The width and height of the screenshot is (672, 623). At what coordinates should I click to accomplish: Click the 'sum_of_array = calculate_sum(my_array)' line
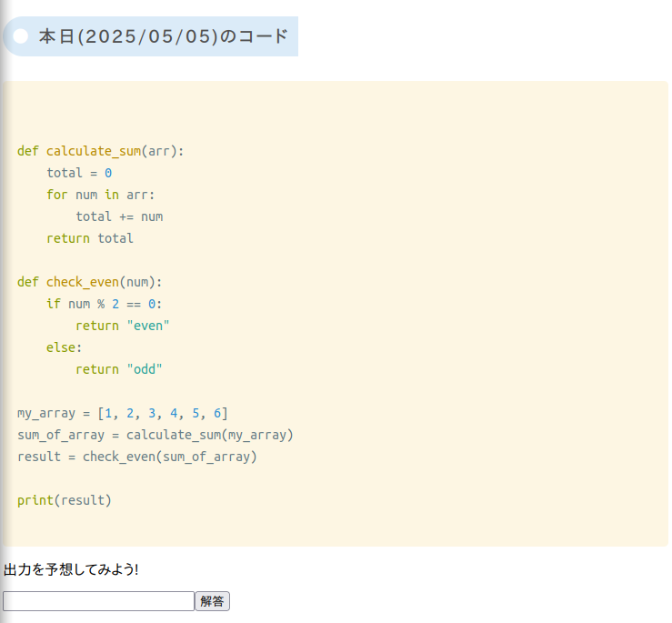pos(155,435)
